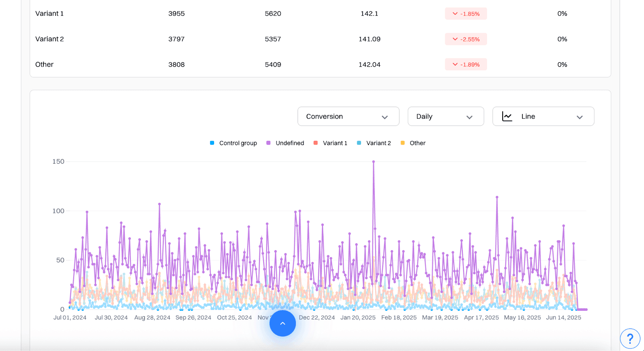Open the Line chart type dropdown
This screenshot has width=644, height=351.
[543, 117]
